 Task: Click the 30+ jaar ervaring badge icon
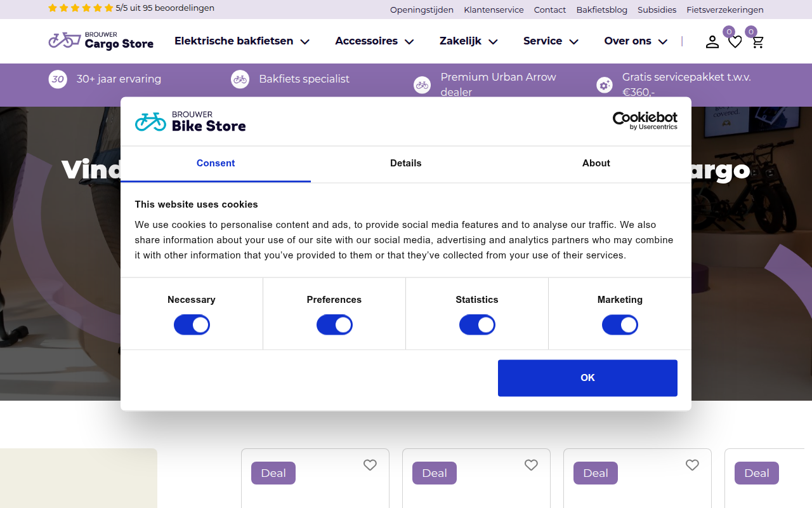58,79
